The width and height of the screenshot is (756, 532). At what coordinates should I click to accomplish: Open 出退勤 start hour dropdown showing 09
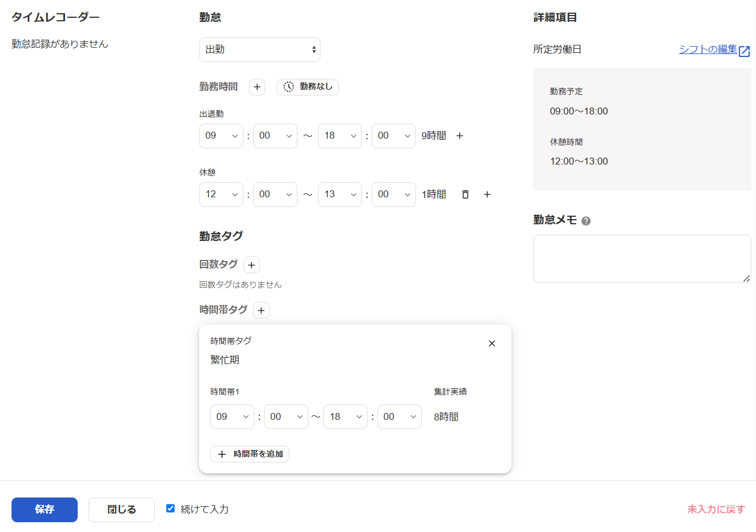pos(221,136)
